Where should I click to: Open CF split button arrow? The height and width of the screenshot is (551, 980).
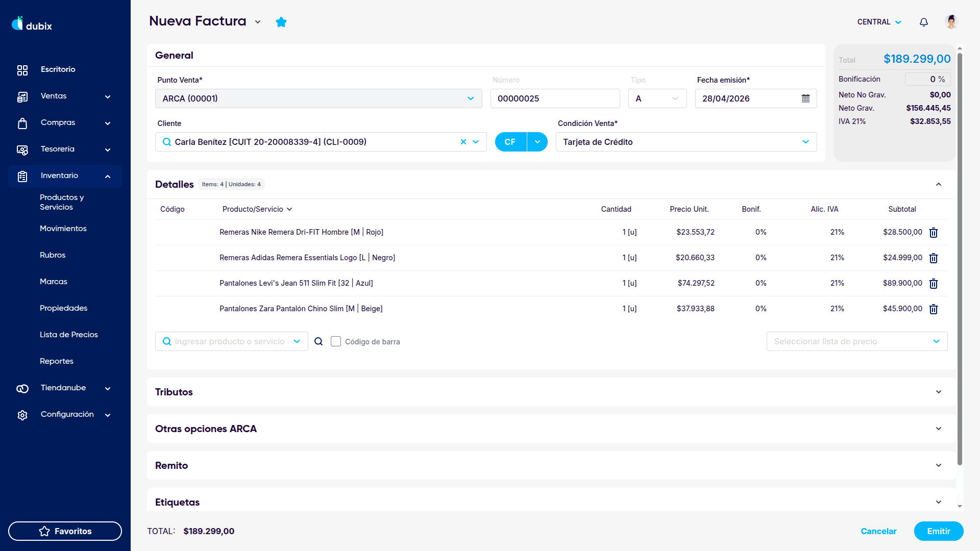[537, 142]
